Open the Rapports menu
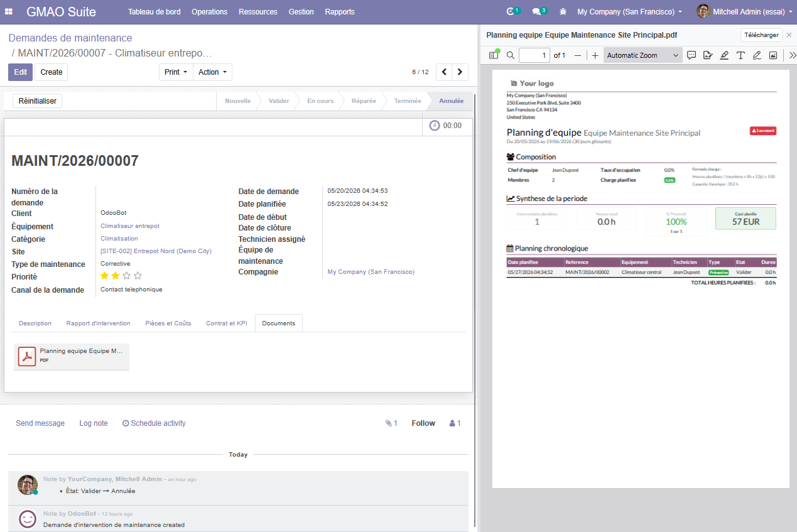 [x=340, y=12]
